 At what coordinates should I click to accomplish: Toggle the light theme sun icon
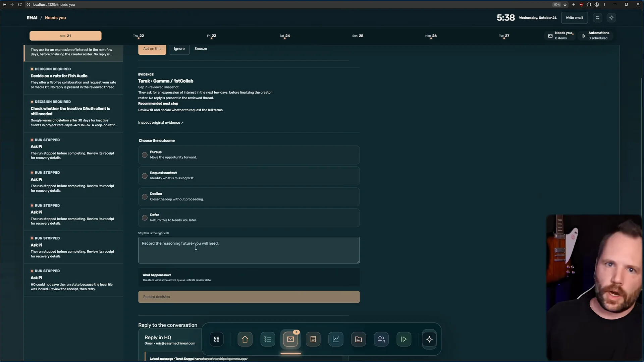pyautogui.click(x=611, y=18)
